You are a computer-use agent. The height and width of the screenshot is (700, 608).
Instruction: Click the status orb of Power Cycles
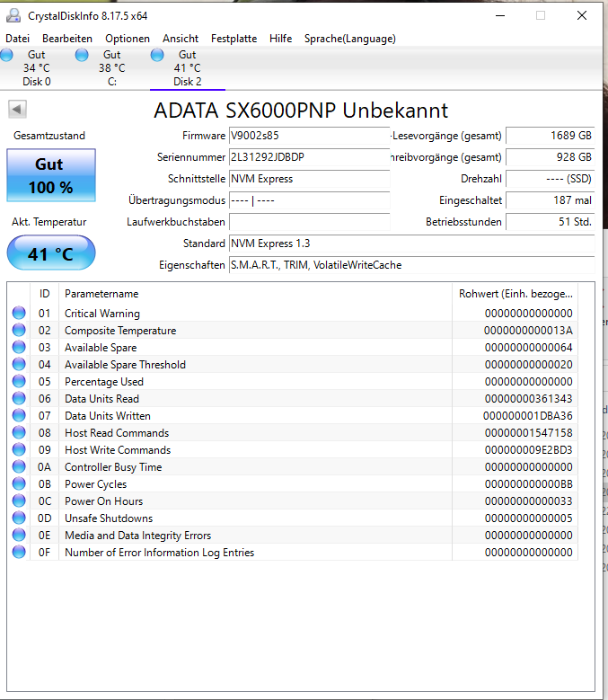pyautogui.click(x=19, y=483)
